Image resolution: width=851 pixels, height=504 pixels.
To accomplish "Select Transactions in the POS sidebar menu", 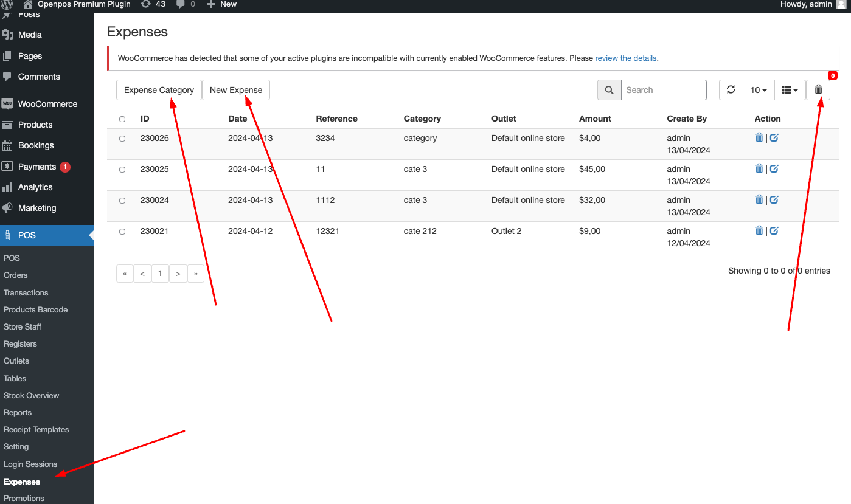I will coord(26,292).
